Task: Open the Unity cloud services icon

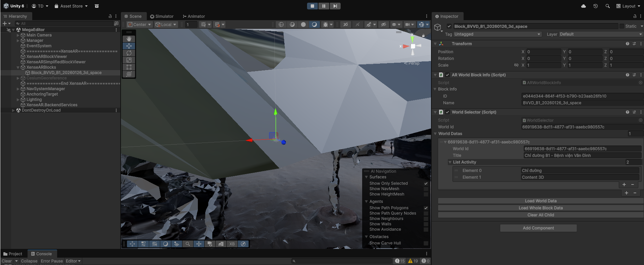Action: [584, 6]
